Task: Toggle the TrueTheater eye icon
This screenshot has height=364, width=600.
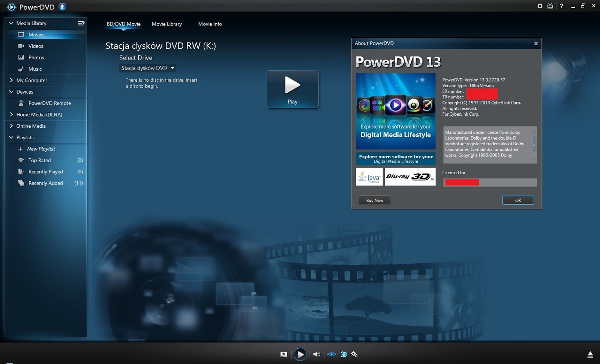Action: [x=331, y=354]
